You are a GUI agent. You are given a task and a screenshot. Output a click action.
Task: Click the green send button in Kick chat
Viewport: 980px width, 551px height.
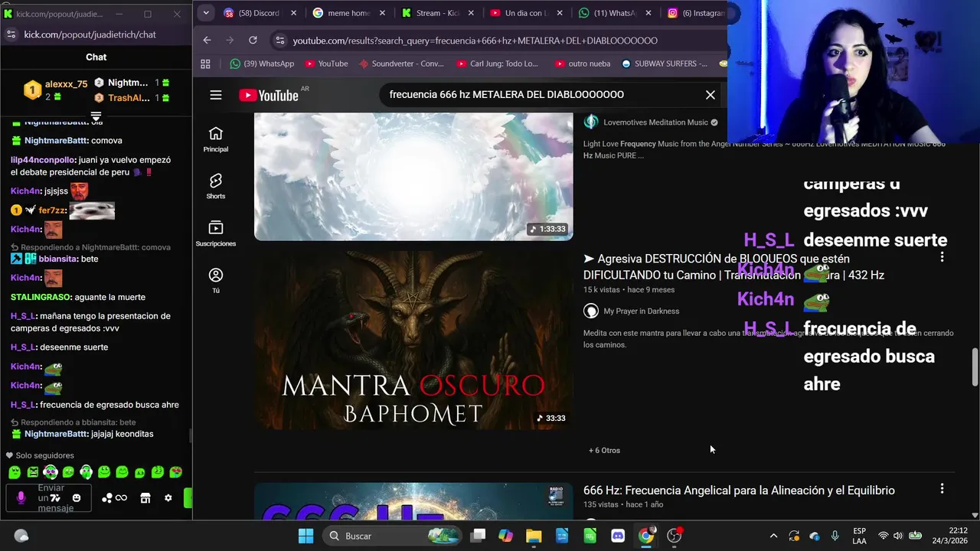click(188, 498)
